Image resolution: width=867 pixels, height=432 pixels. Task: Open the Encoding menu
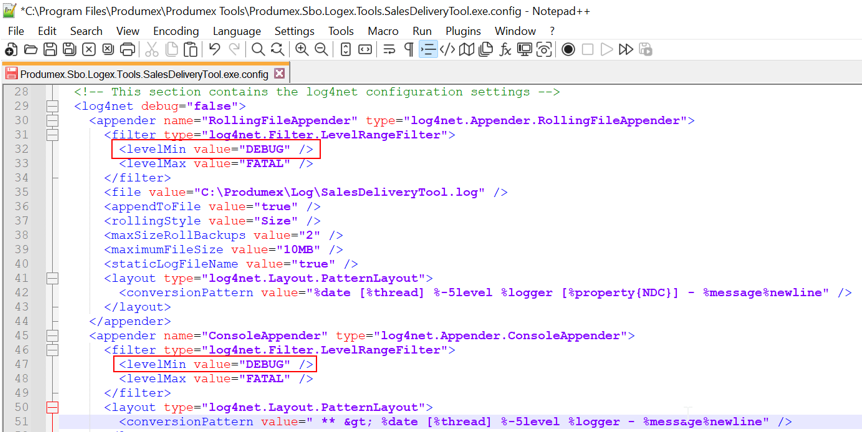(176, 31)
